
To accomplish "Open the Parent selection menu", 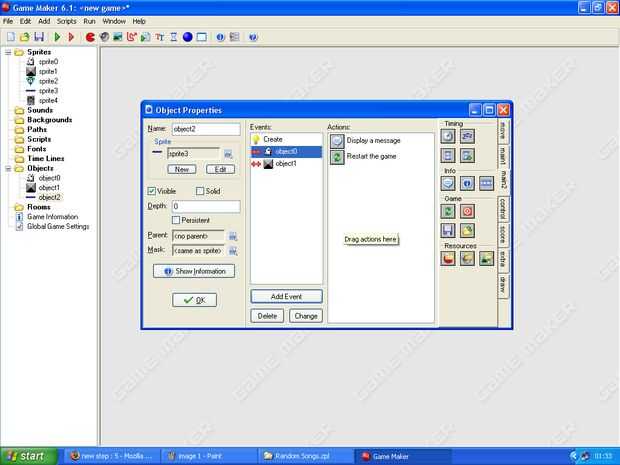I will 233,236.
